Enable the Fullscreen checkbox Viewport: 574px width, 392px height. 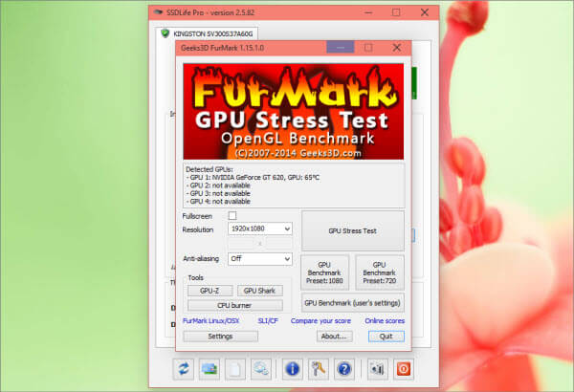coord(232,215)
